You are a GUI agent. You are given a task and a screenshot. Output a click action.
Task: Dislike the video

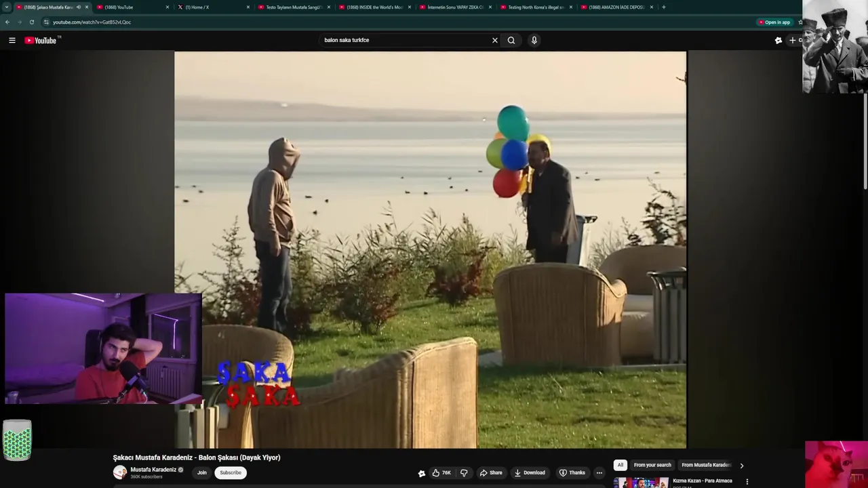point(465,472)
